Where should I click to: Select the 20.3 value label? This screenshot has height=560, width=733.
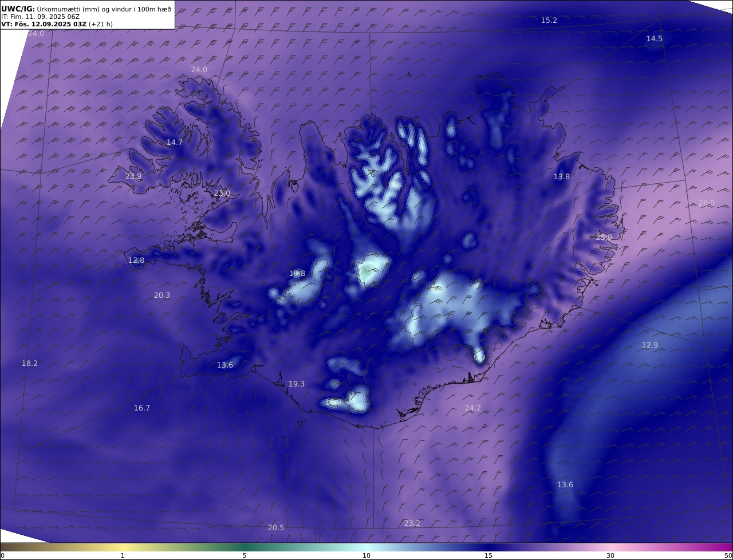pos(162,295)
